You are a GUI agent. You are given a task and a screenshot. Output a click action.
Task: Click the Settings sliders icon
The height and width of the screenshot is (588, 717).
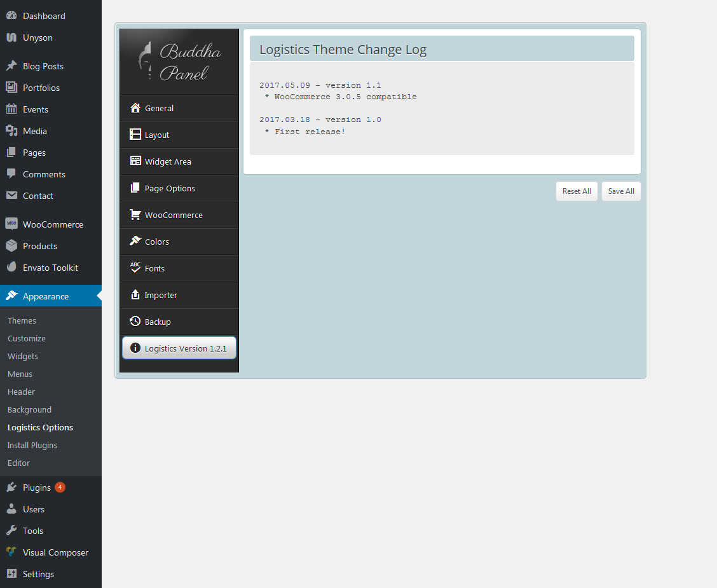(11, 574)
